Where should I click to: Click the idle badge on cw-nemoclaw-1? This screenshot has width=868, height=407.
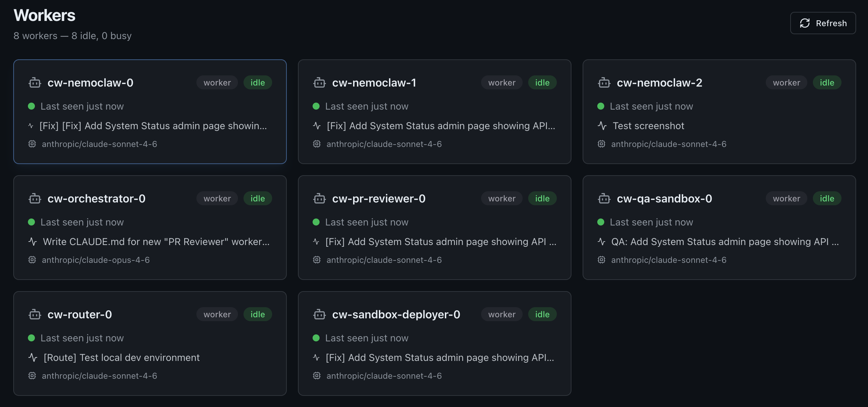pos(542,83)
